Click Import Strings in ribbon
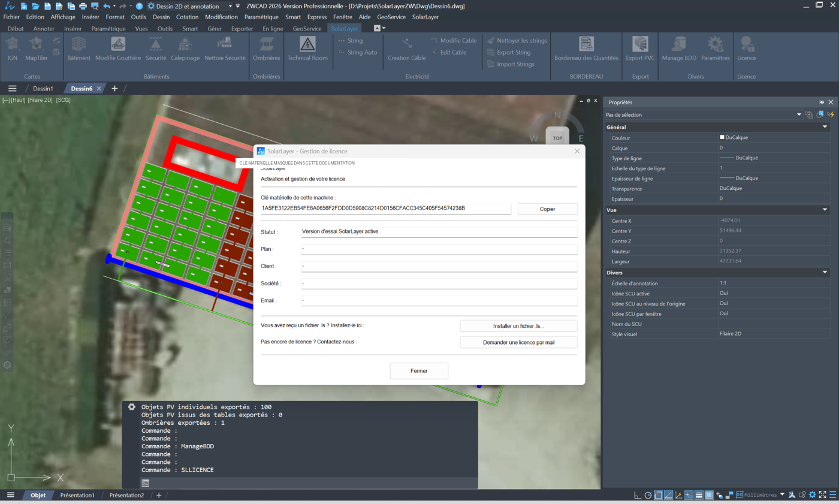Screen dimensions: 839x504 [x=510, y=64]
